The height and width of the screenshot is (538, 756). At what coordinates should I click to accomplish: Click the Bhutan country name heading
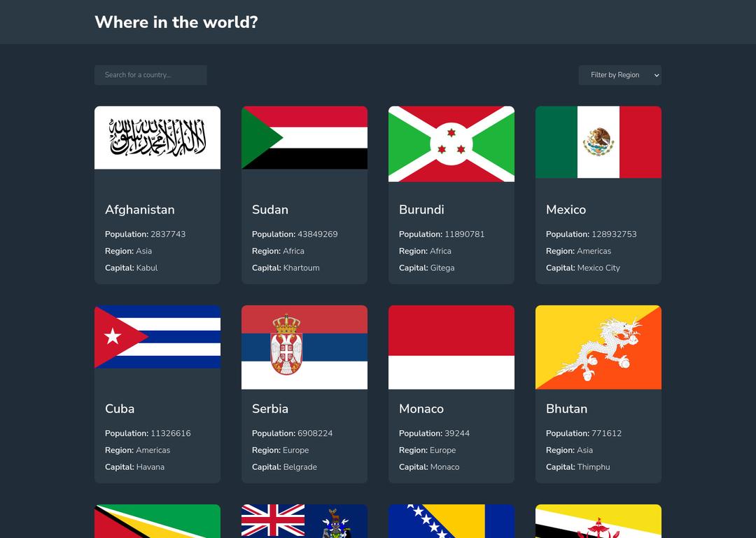pyautogui.click(x=566, y=408)
